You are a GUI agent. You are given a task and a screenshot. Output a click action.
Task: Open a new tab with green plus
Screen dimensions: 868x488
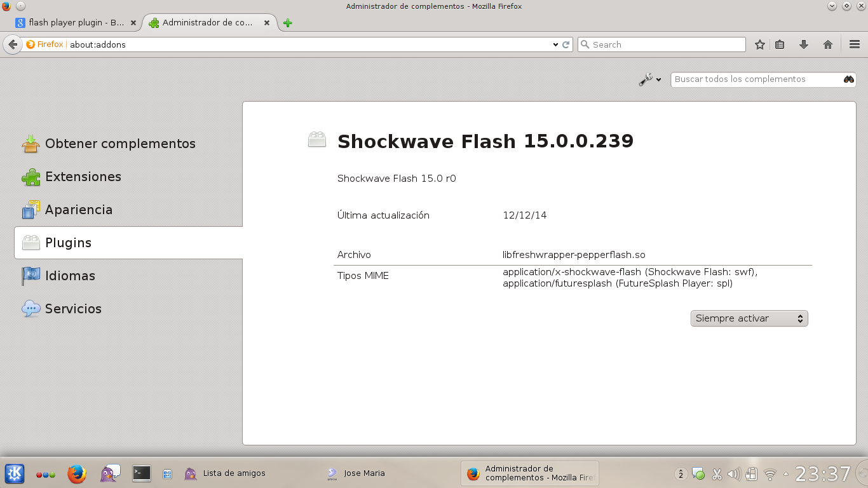288,23
